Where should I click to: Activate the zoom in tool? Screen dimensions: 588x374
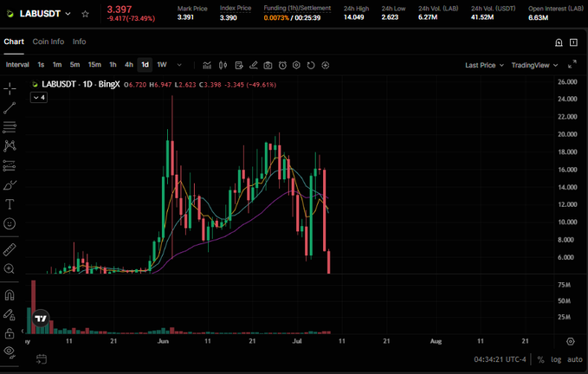coord(10,268)
